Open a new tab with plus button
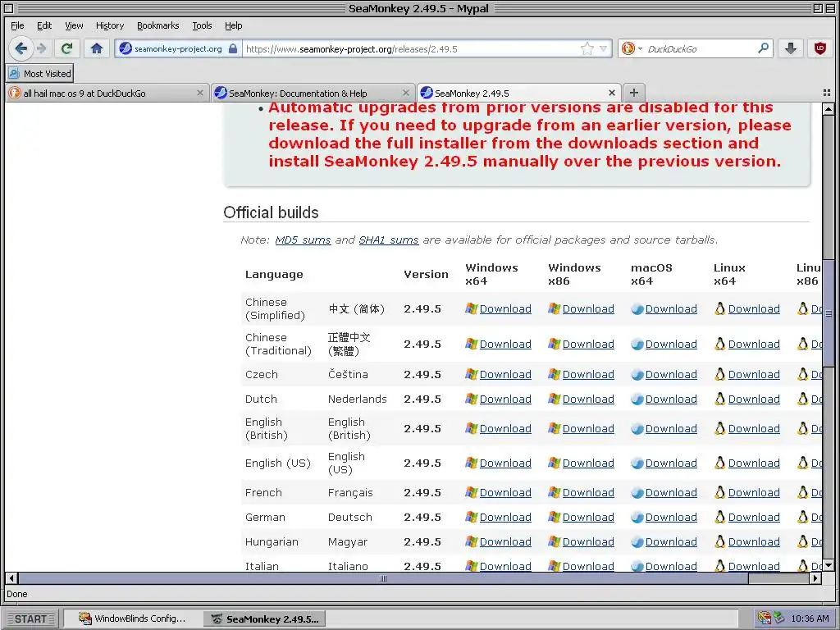Viewport: 840px width, 630px height. [x=634, y=93]
